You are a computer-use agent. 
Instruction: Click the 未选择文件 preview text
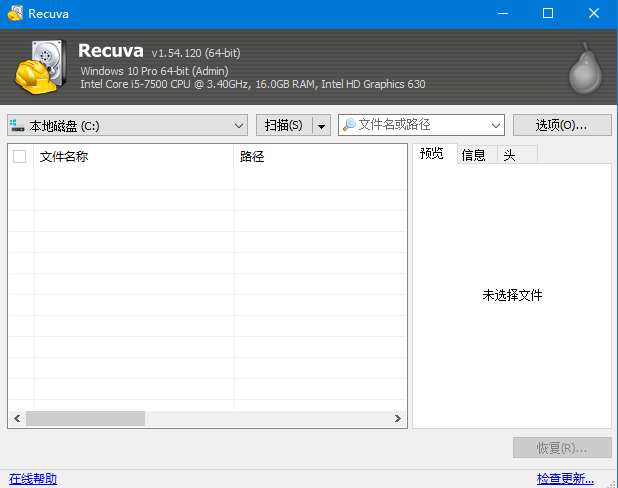pyautogui.click(x=512, y=295)
